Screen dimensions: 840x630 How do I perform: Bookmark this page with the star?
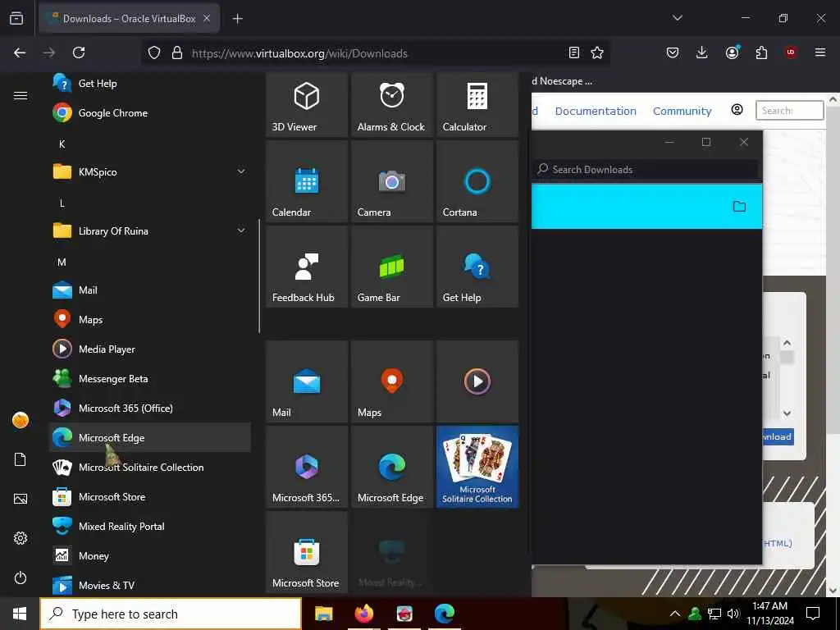[x=597, y=52]
